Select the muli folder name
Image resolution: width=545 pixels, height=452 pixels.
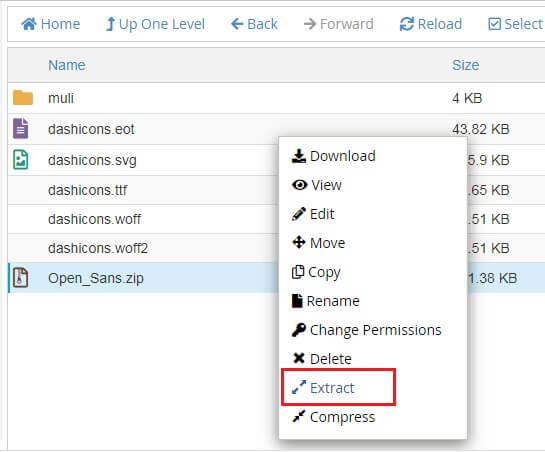coord(61,98)
